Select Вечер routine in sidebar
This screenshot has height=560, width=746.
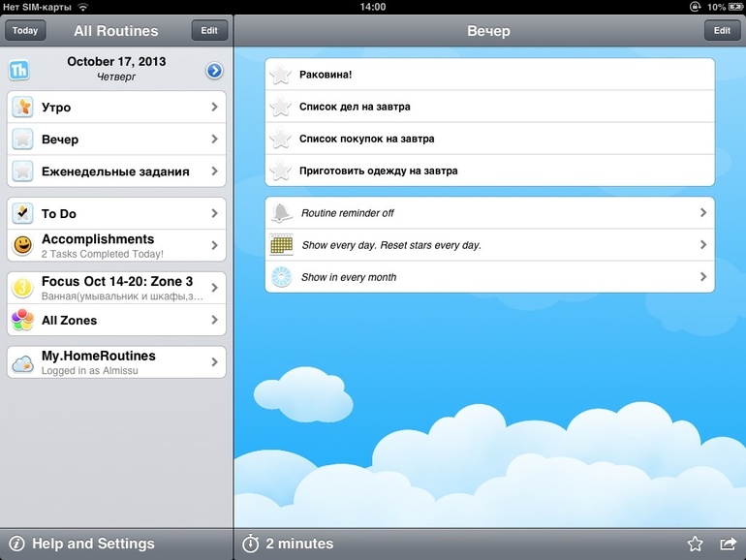[116, 139]
